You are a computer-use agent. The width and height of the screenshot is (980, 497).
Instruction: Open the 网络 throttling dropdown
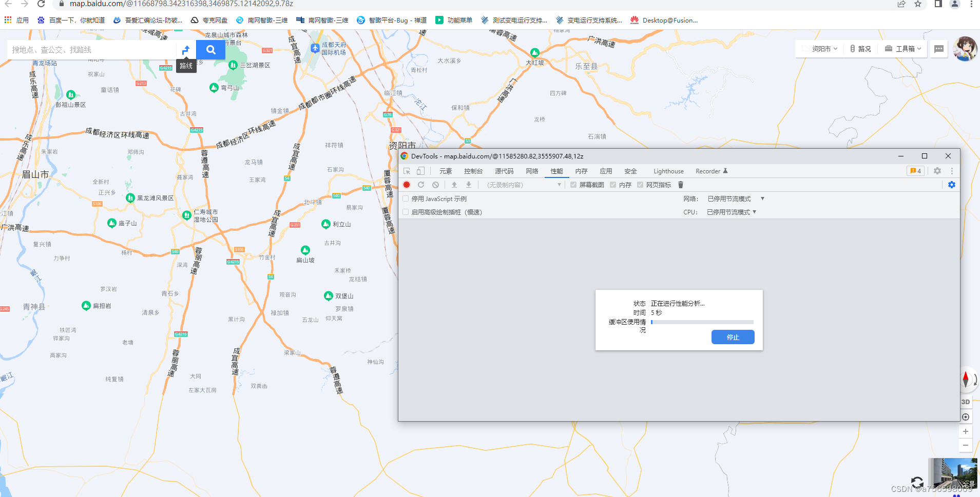pos(736,198)
